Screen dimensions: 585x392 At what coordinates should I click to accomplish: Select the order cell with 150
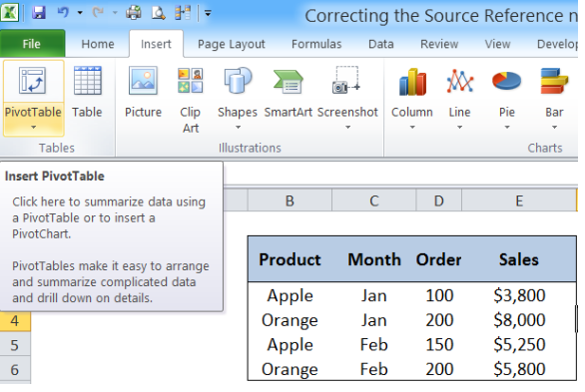click(439, 345)
